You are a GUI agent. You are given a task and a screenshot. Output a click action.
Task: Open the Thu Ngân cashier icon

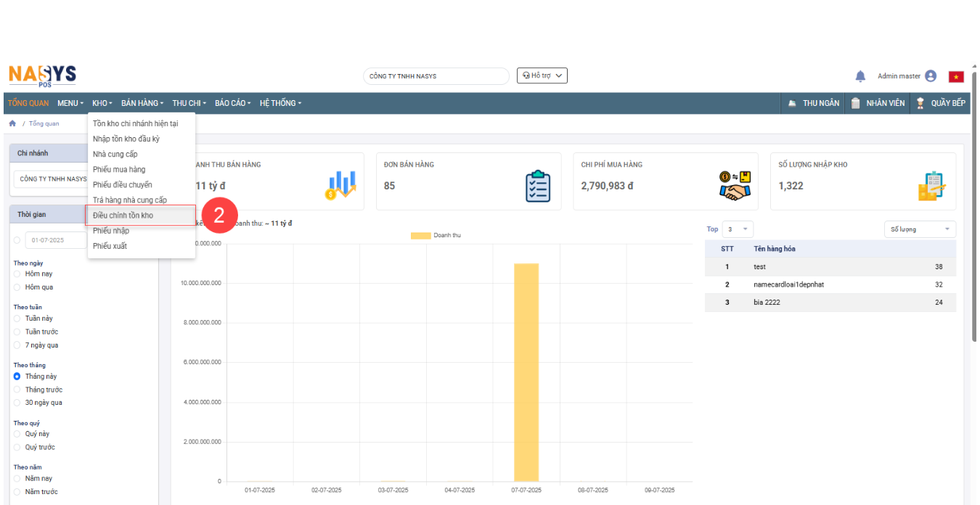793,103
